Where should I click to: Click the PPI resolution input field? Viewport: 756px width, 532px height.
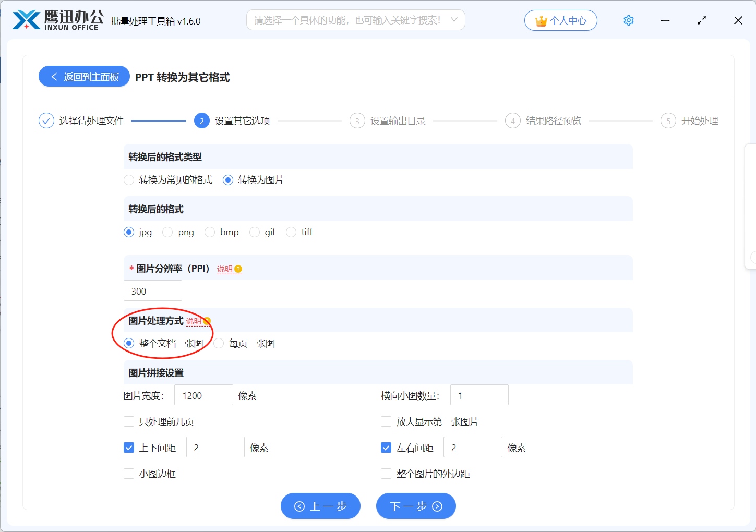153,291
